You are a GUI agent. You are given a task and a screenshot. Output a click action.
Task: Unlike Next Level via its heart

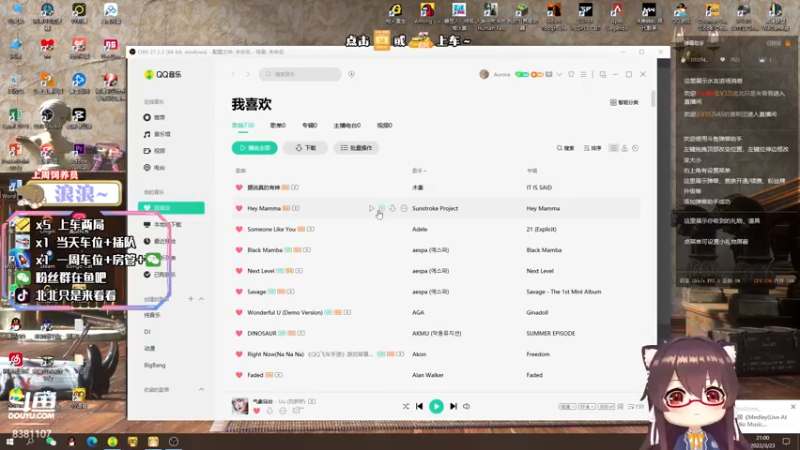239,271
